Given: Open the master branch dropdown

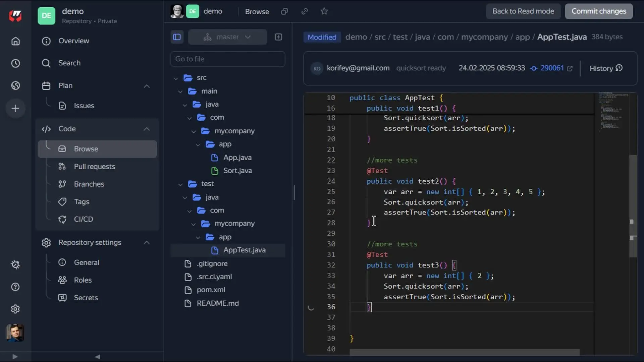Looking at the screenshot, I should [x=227, y=37].
